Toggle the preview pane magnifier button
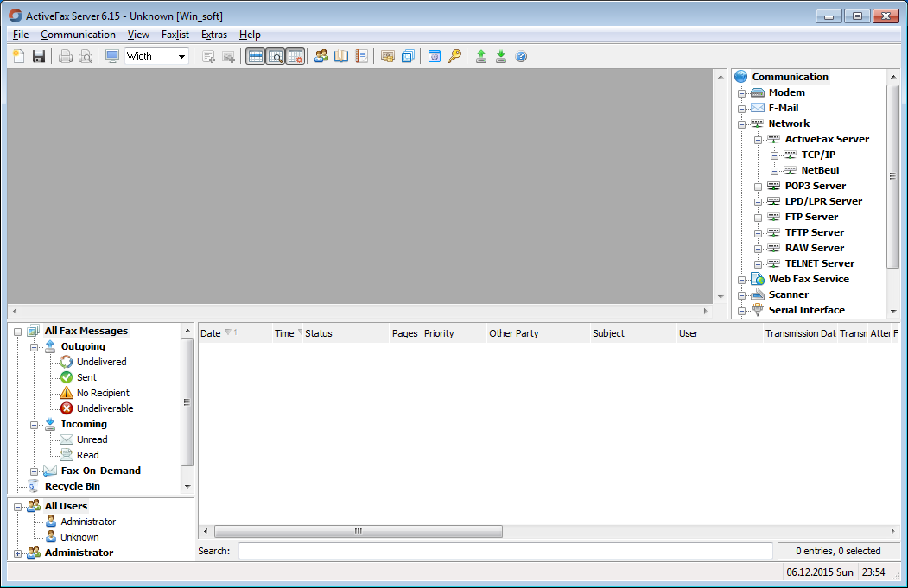 276,56
